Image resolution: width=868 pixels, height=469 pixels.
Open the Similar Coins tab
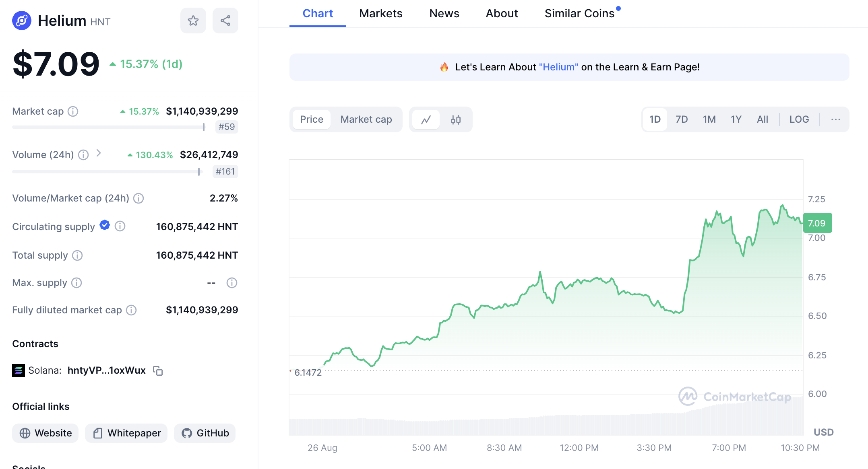click(x=580, y=13)
